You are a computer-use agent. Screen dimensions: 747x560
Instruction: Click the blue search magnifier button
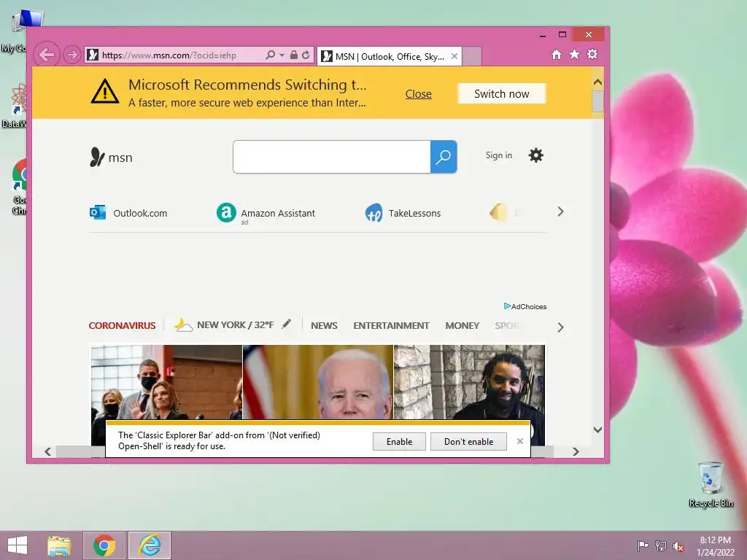(x=444, y=157)
